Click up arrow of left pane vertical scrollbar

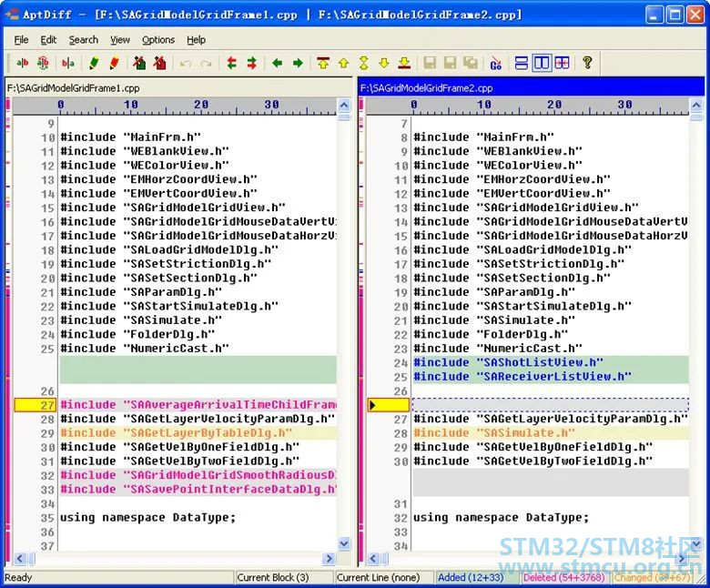(344, 106)
